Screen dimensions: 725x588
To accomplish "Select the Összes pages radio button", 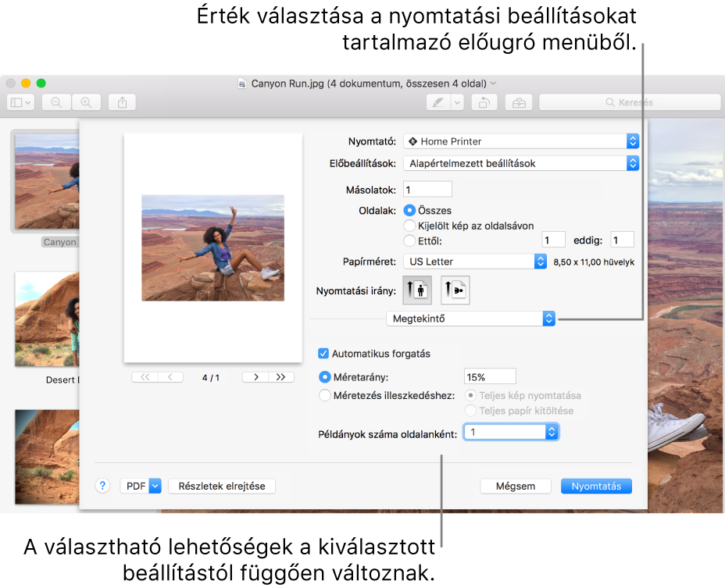I will [409, 211].
